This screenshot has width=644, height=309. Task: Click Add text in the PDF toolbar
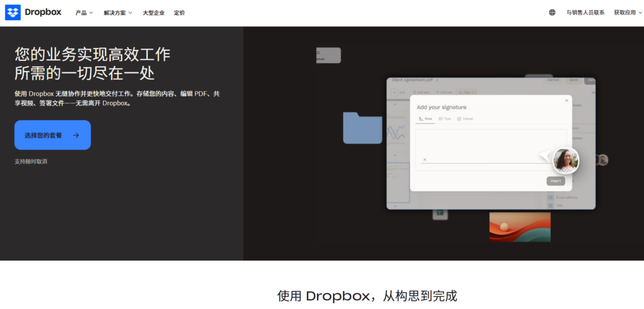pyautogui.click(x=421, y=93)
